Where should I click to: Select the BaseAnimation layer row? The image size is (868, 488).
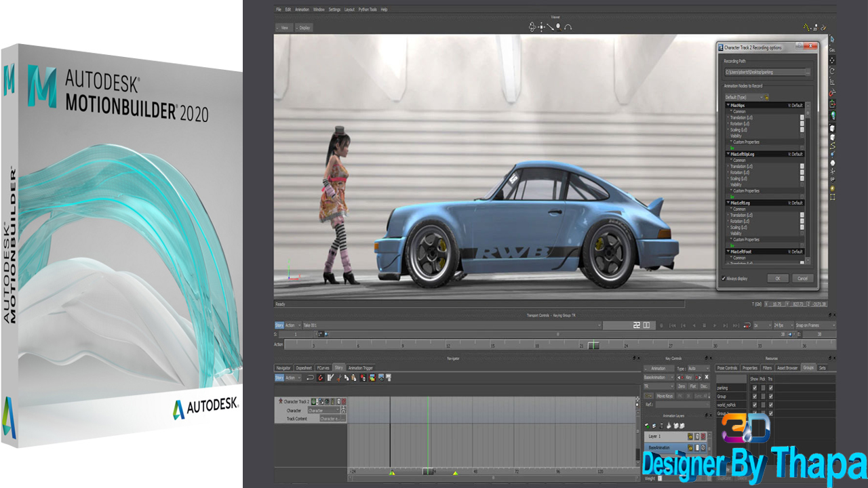click(676, 448)
